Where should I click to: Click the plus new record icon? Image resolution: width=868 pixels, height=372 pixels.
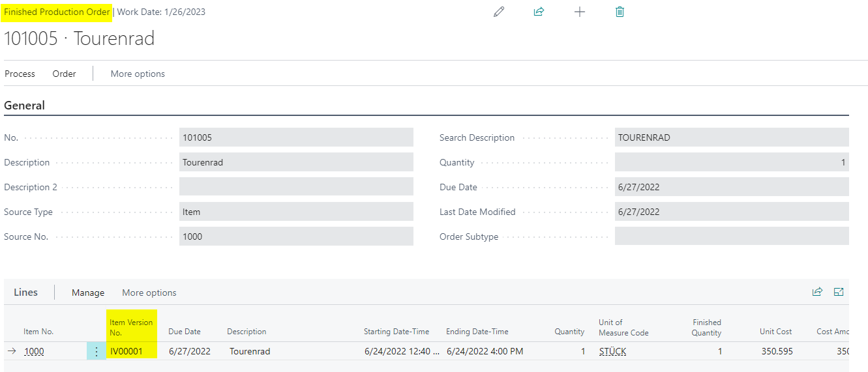579,12
